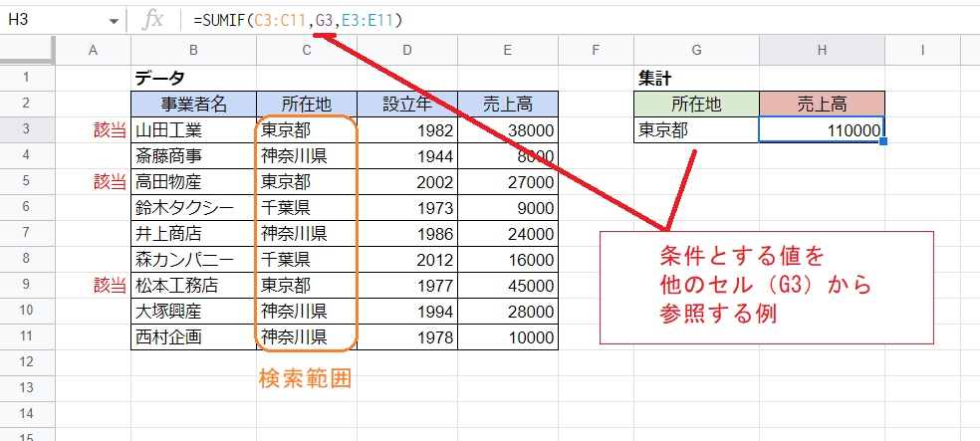Select row 14 header
This screenshot has width=980, height=441.
coord(28,414)
